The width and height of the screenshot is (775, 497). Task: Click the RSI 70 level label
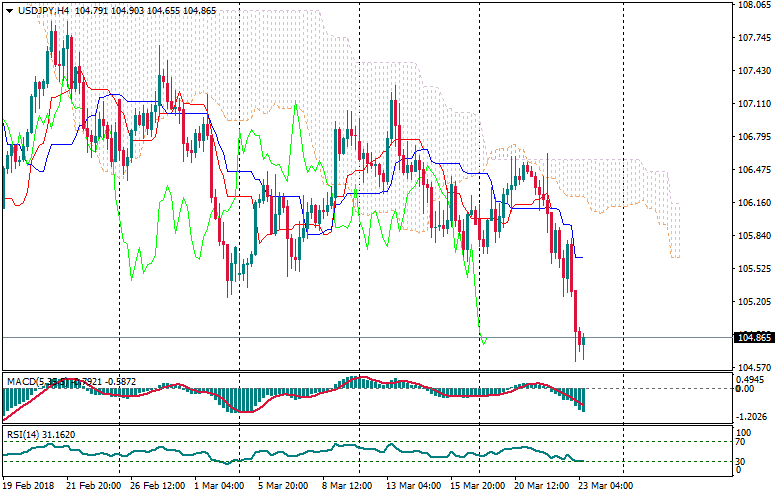(741, 440)
